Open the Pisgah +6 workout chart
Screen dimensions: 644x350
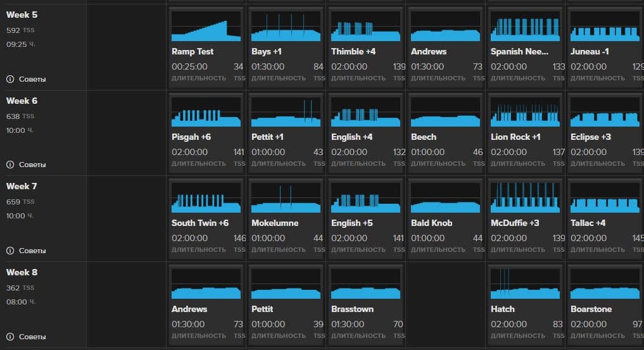pos(206,112)
